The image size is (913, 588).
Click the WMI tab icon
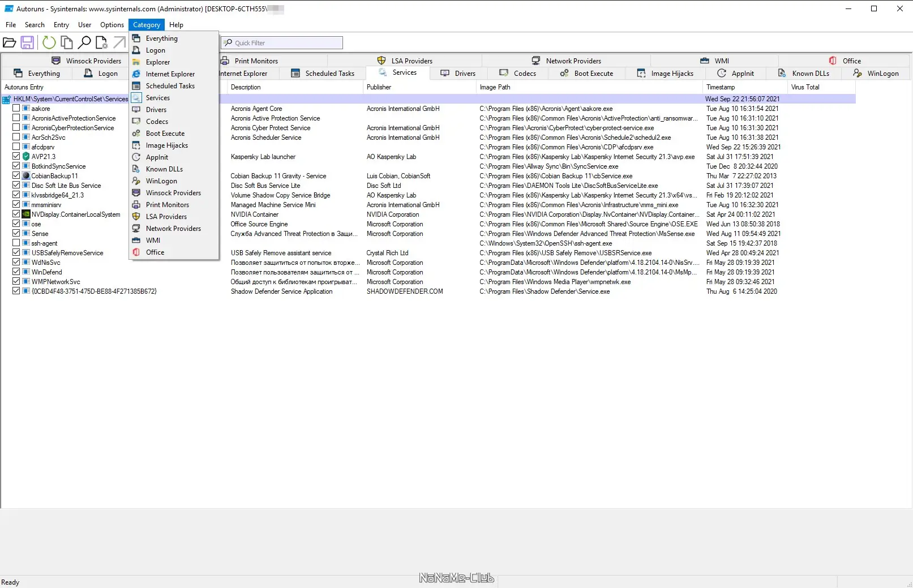coord(705,61)
